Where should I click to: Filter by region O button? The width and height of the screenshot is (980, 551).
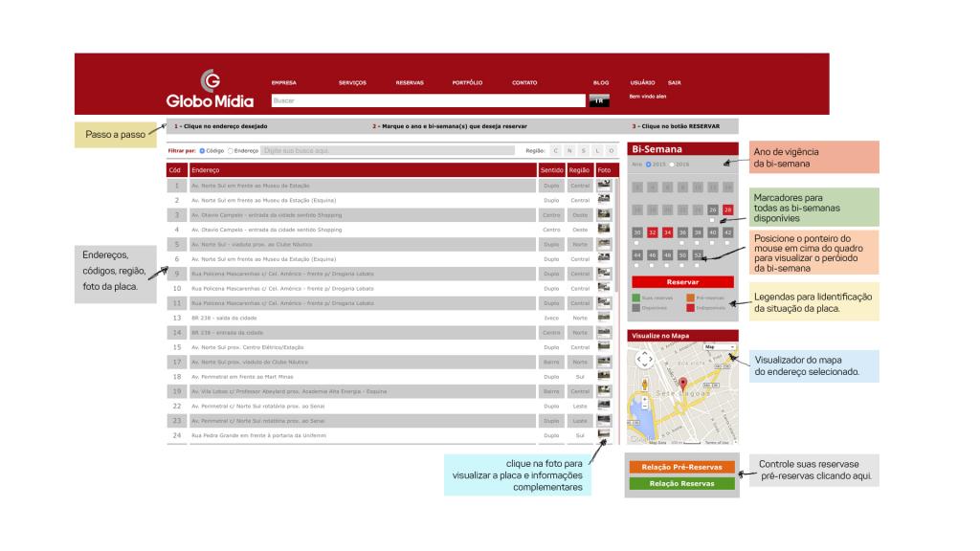click(612, 150)
